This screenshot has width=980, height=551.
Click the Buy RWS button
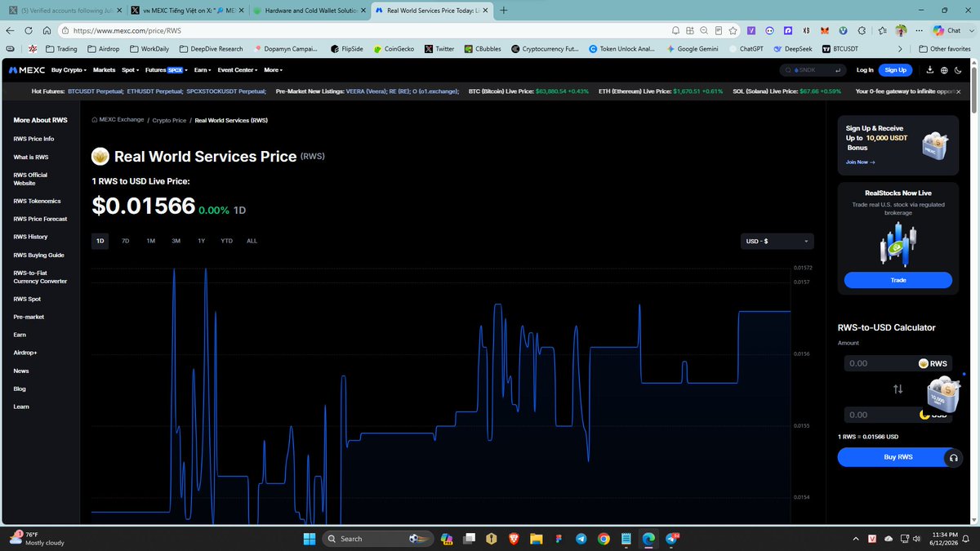tap(898, 457)
